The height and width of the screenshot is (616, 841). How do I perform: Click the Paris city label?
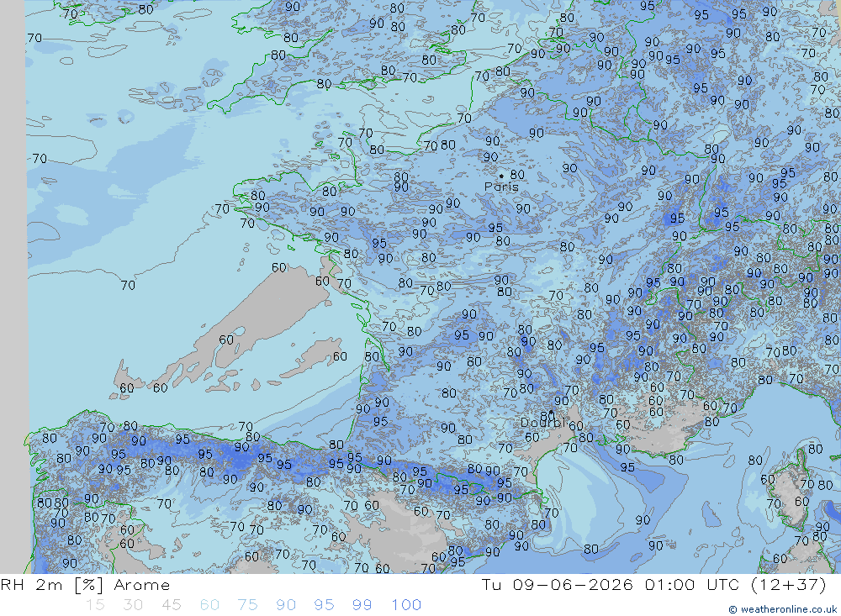(x=501, y=187)
